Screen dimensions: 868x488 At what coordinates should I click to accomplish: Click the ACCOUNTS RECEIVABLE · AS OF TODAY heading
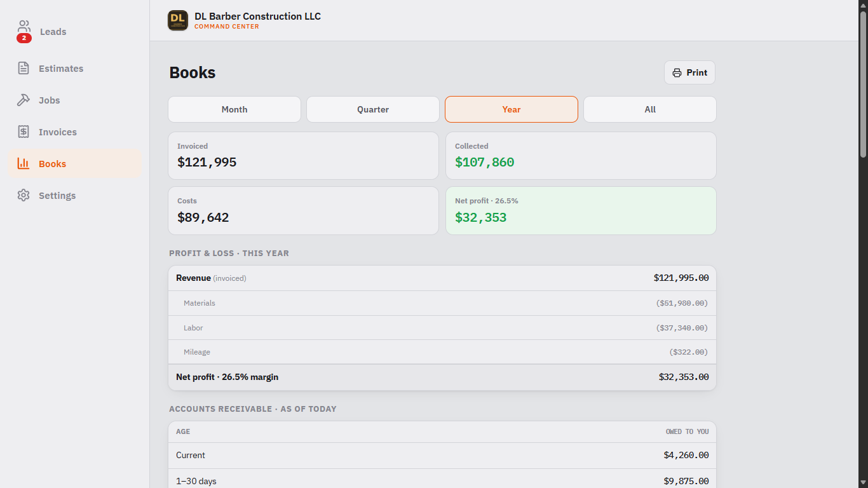tap(253, 409)
